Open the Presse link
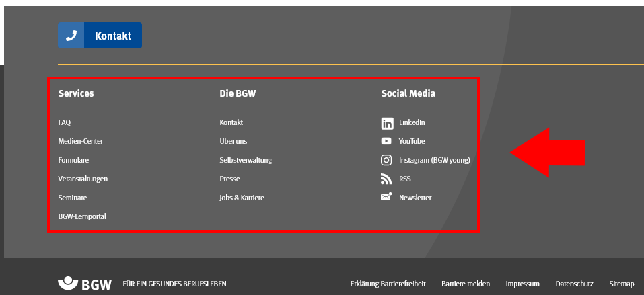This screenshot has width=644, height=295. [x=229, y=179]
